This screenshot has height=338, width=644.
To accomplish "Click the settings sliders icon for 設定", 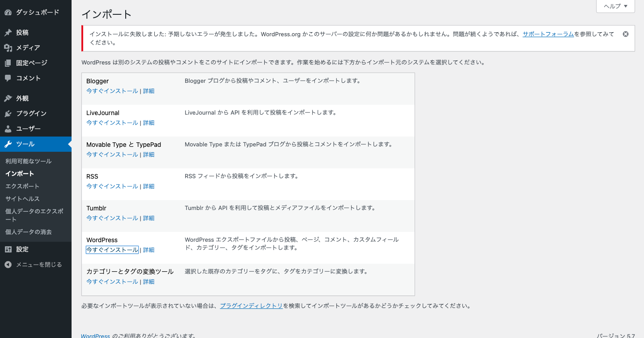I will click(x=8, y=249).
